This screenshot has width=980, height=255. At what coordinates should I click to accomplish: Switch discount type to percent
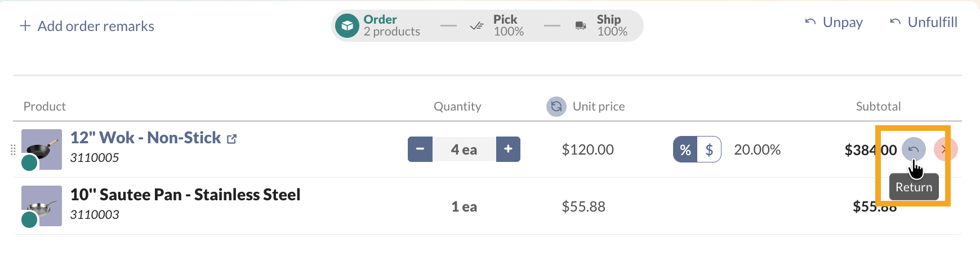(685, 150)
